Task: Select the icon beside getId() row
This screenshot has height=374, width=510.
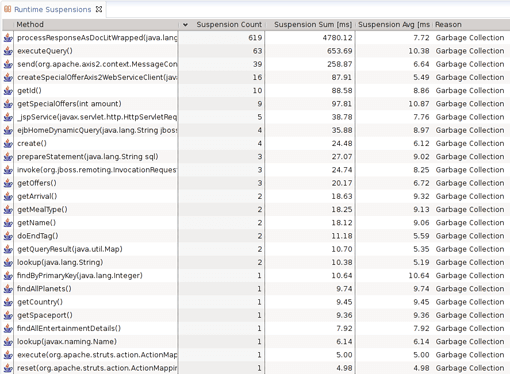Action: click(8, 91)
